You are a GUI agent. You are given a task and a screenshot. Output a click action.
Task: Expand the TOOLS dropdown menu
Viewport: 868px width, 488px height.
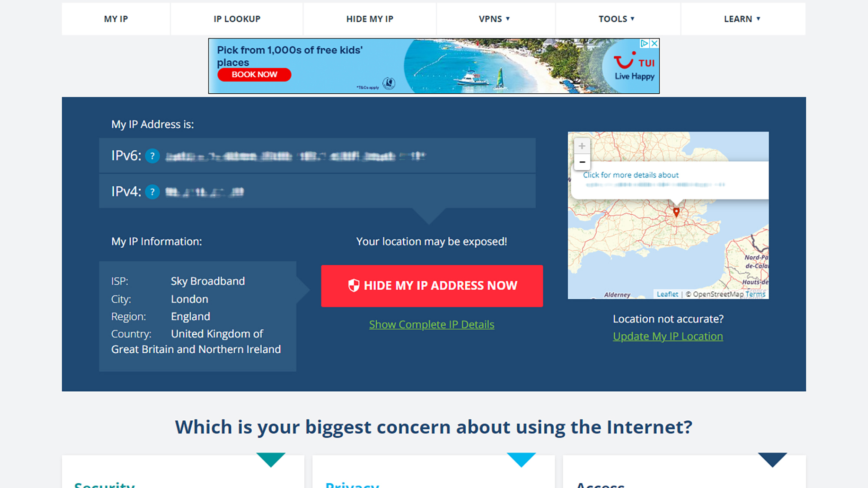618,19
